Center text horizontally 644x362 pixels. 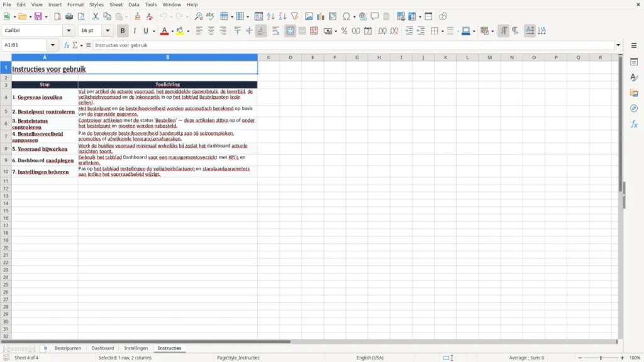click(x=211, y=31)
